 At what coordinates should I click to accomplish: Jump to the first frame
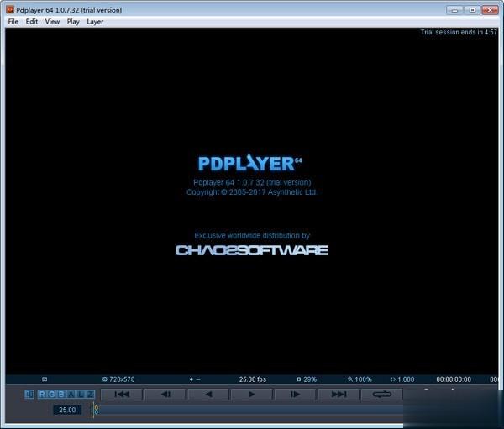pyautogui.click(x=122, y=394)
